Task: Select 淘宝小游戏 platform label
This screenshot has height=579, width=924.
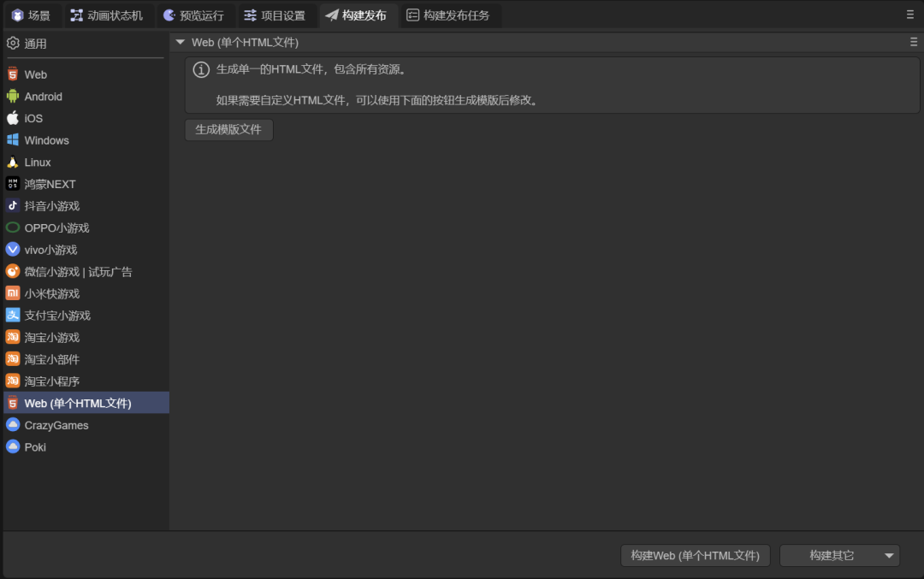Action: click(x=52, y=338)
